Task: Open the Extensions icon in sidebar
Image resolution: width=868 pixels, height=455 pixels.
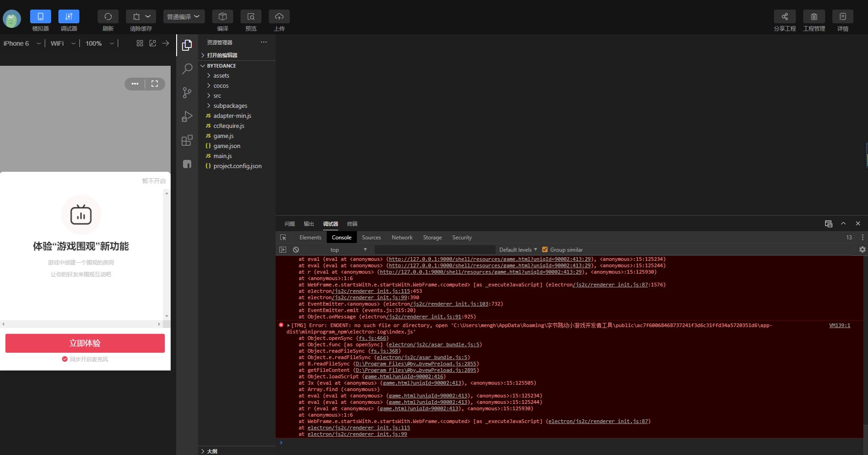Action: (187, 140)
